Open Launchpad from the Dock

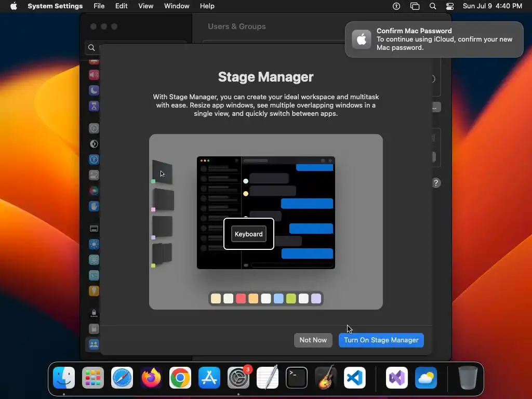point(93,378)
